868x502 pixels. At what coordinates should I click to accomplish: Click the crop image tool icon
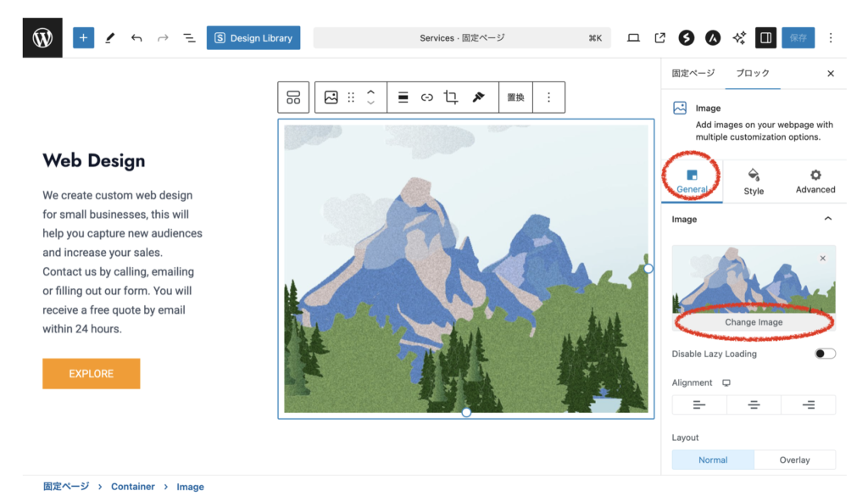coord(451,98)
